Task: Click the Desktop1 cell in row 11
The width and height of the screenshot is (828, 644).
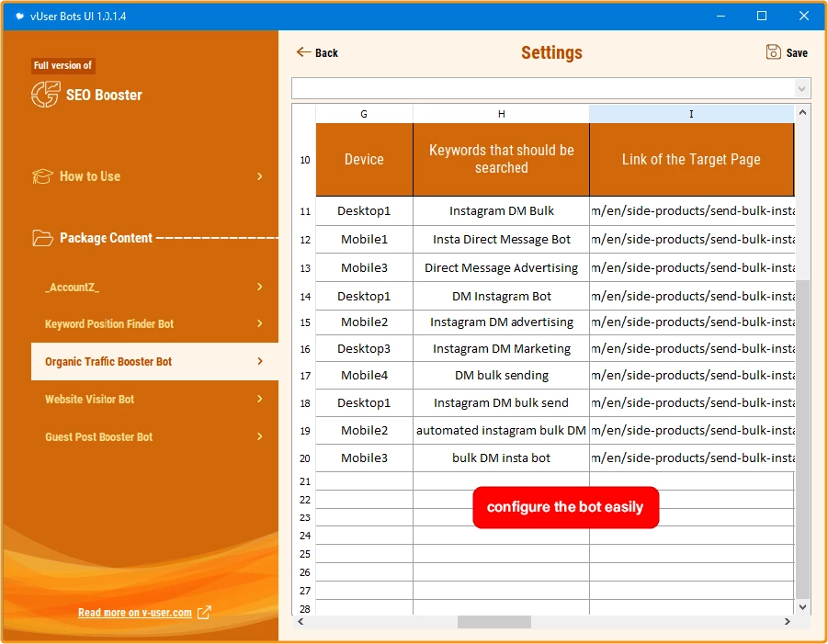Action: click(364, 211)
